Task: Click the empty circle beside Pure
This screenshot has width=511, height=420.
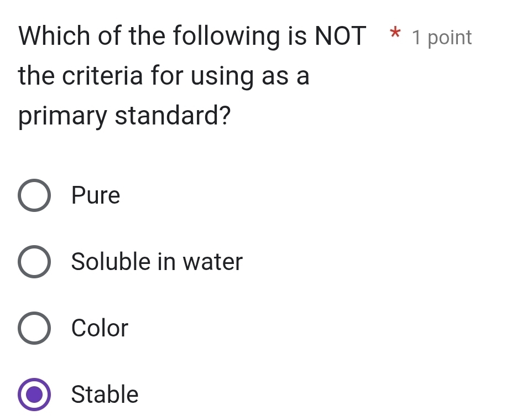Action: click(34, 195)
